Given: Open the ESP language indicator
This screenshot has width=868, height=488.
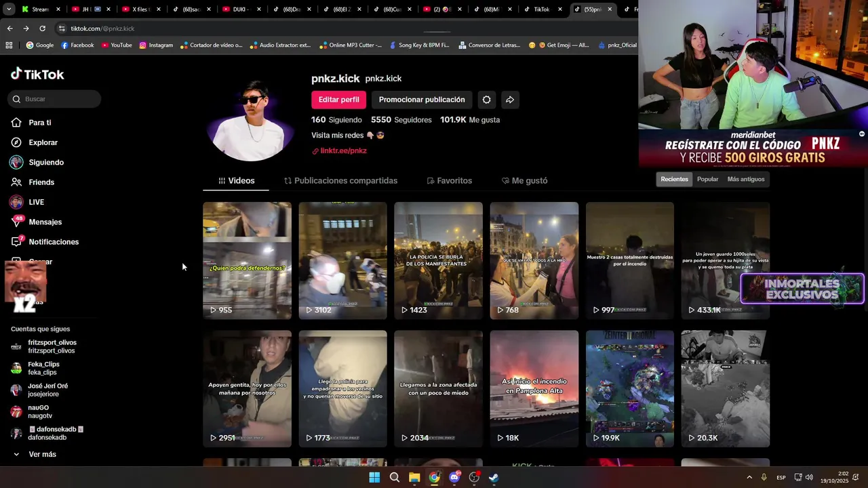Looking at the screenshot, I should (781, 478).
